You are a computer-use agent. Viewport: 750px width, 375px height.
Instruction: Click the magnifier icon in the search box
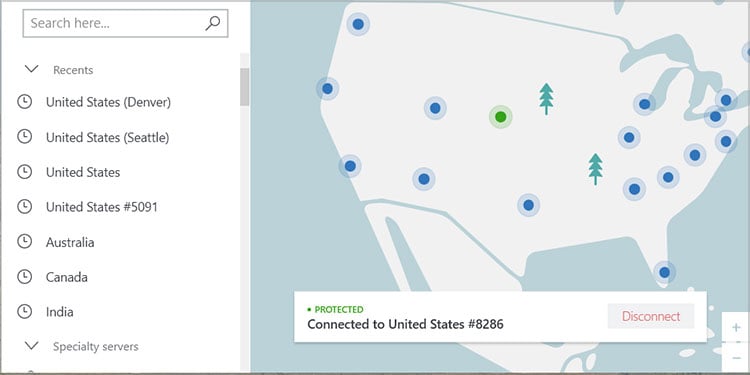pos(212,23)
